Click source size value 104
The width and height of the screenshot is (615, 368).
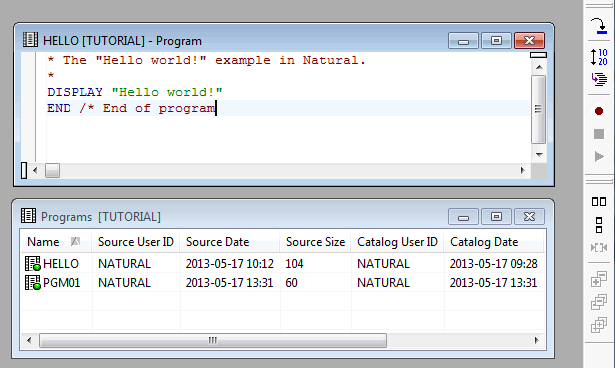click(294, 264)
